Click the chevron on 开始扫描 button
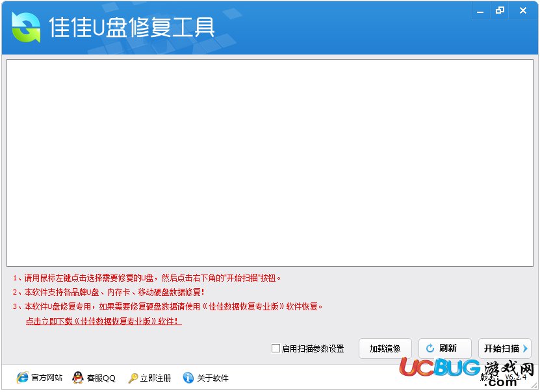Viewport: 540px width, 392px height. pos(525,349)
